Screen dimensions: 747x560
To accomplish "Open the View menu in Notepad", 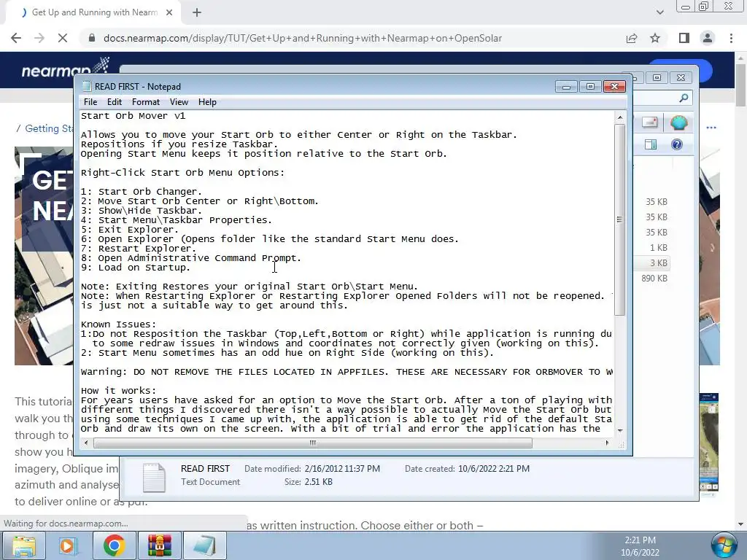I will point(179,102).
